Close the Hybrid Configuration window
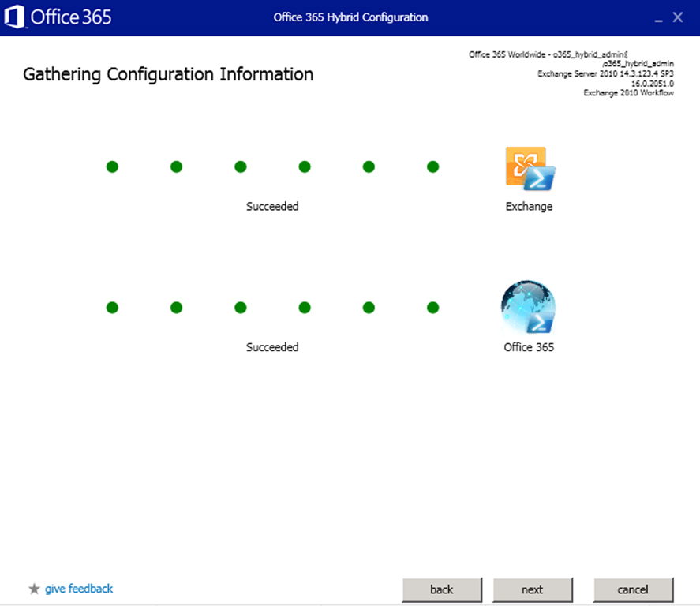This screenshot has width=700, height=606. tap(678, 17)
